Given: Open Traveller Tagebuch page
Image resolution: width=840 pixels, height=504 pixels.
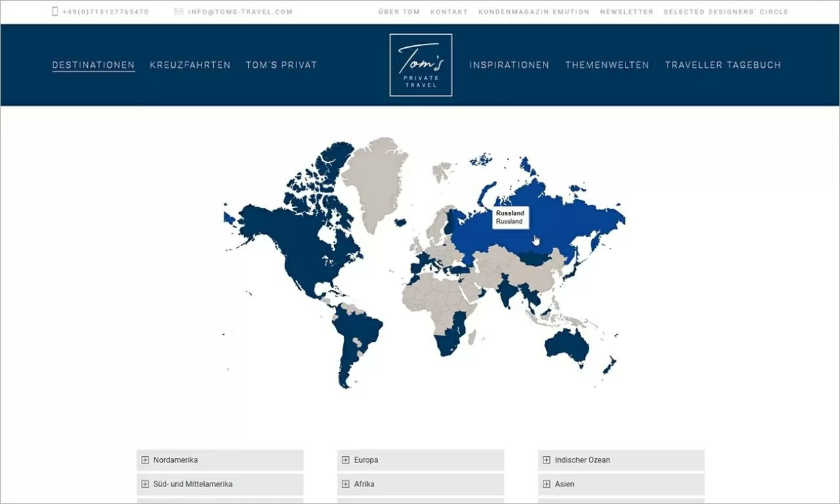Looking at the screenshot, I should click(x=722, y=65).
